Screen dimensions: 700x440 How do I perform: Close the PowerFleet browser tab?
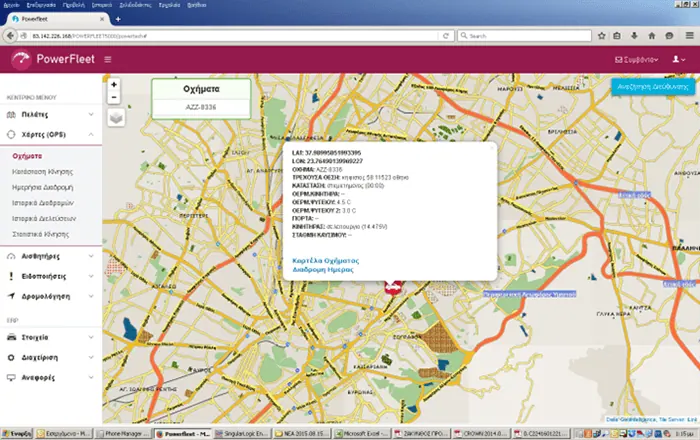(102, 19)
